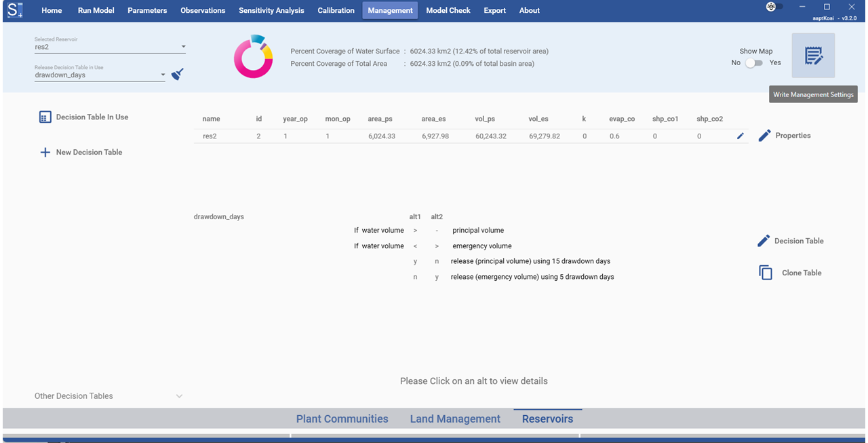Viewport: 868px width, 443px height.
Task: Click the Decision Table edit pencil icon
Action: point(764,241)
